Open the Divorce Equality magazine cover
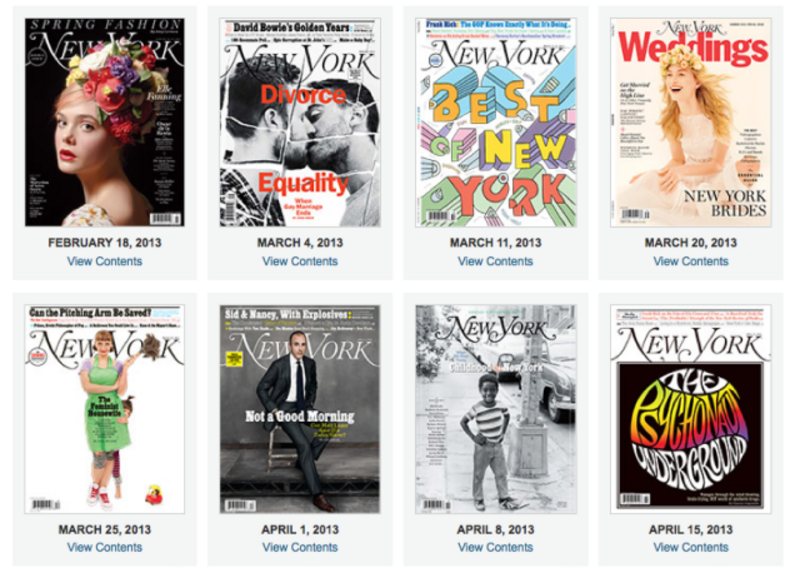Screen dimensions: 800x568 pyautogui.click(x=300, y=122)
